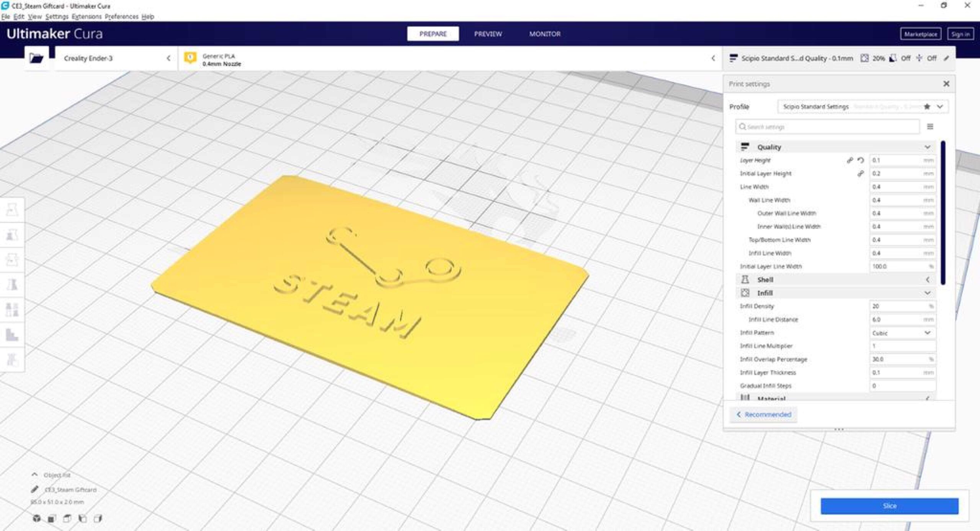Click the Sign in button
This screenshot has width=980, height=531.
(960, 34)
